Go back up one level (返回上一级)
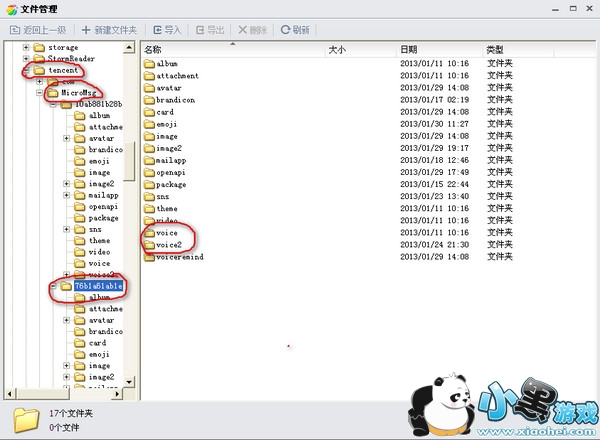The height and width of the screenshot is (440, 600). coord(38,30)
